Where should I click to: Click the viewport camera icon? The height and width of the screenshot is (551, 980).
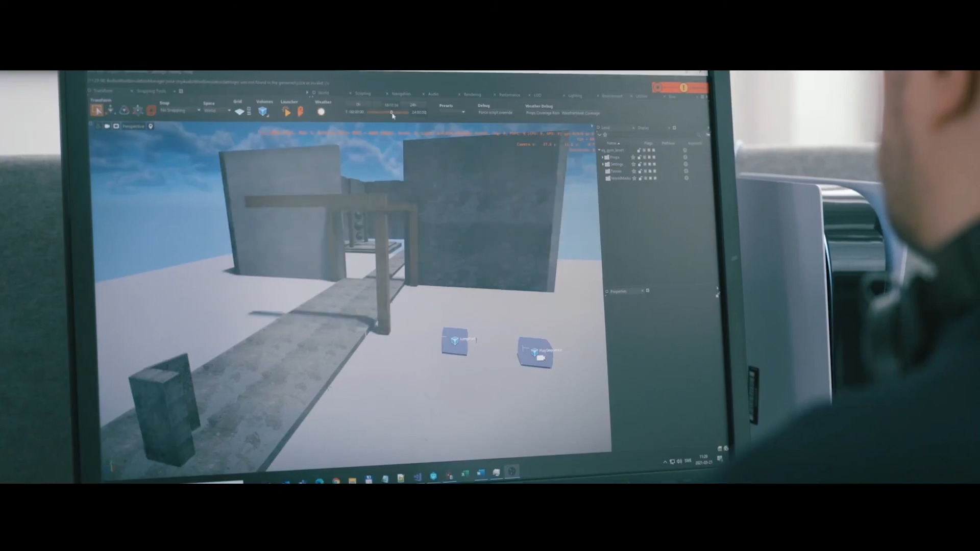107,126
